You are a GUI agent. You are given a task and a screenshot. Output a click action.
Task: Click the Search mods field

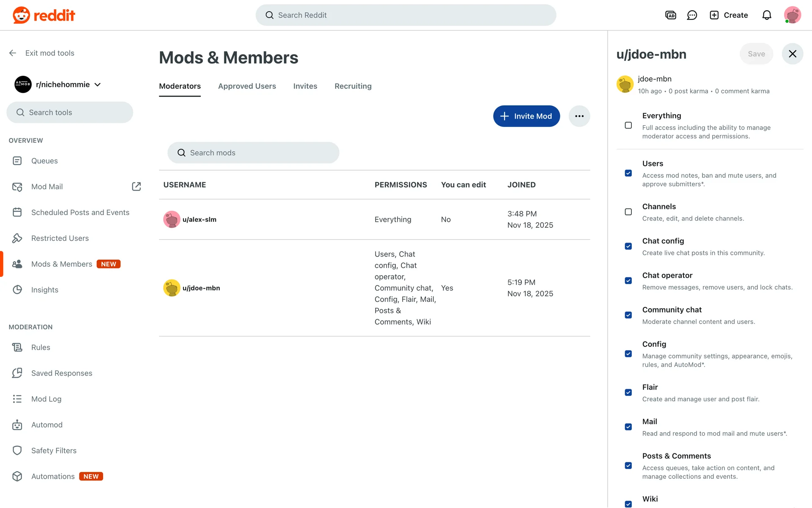[x=253, y=153]
